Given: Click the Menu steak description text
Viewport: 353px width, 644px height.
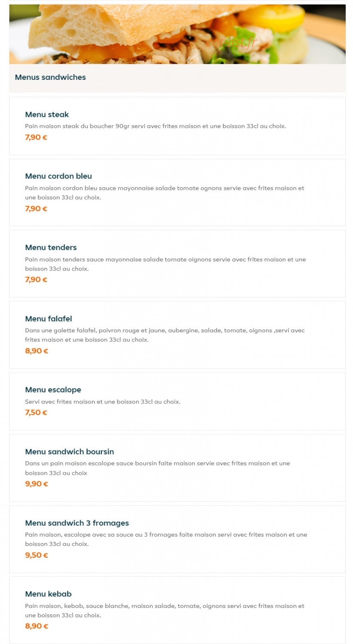Looking at the screenshot, I should [x=155, y=126].
